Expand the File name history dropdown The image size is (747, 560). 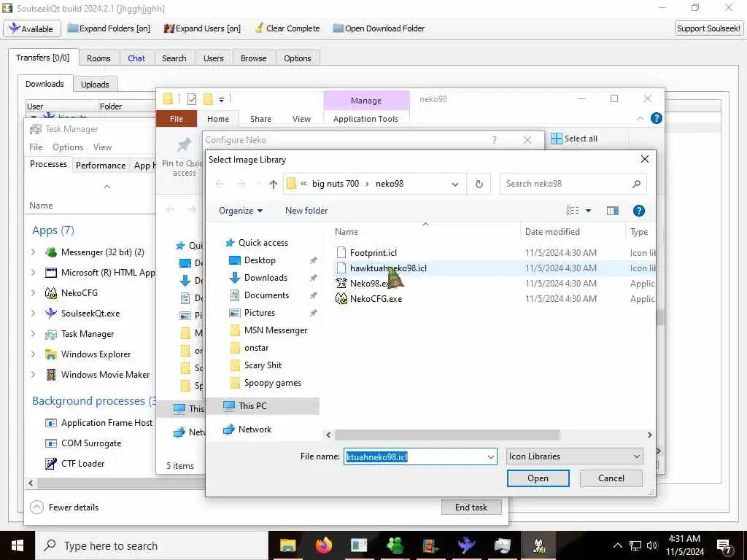491,456
